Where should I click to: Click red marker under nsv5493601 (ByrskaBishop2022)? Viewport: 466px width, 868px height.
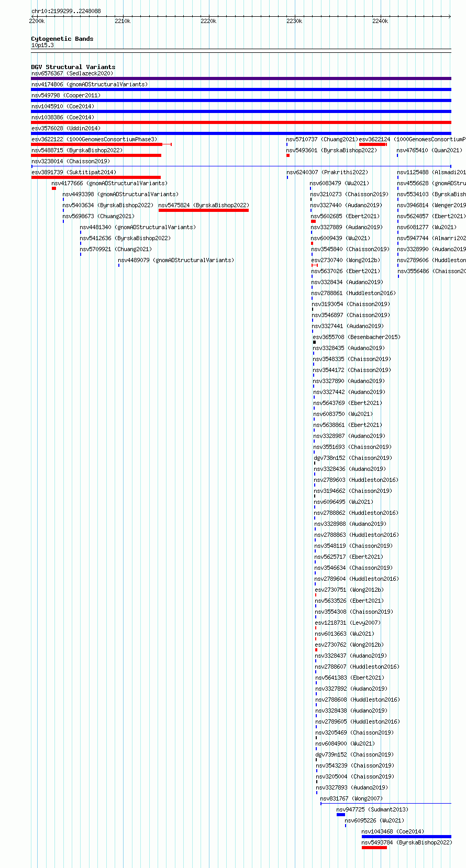pos(288,155)
